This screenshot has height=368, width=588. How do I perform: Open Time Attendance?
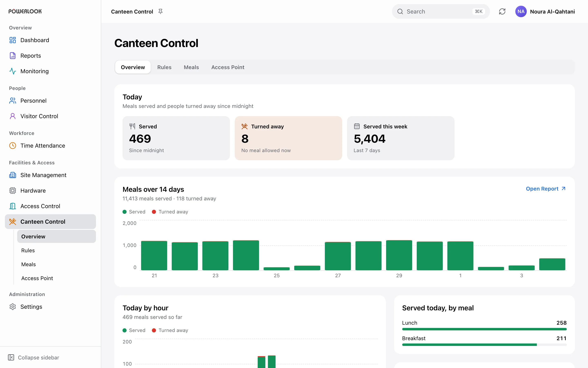click(50, 146)
